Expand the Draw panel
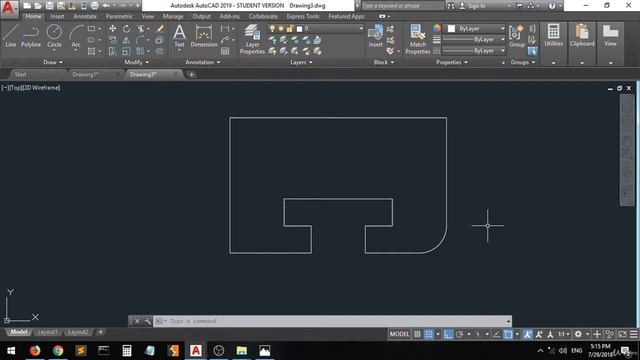Screen dimensions: 640x360 pos(53,62)
